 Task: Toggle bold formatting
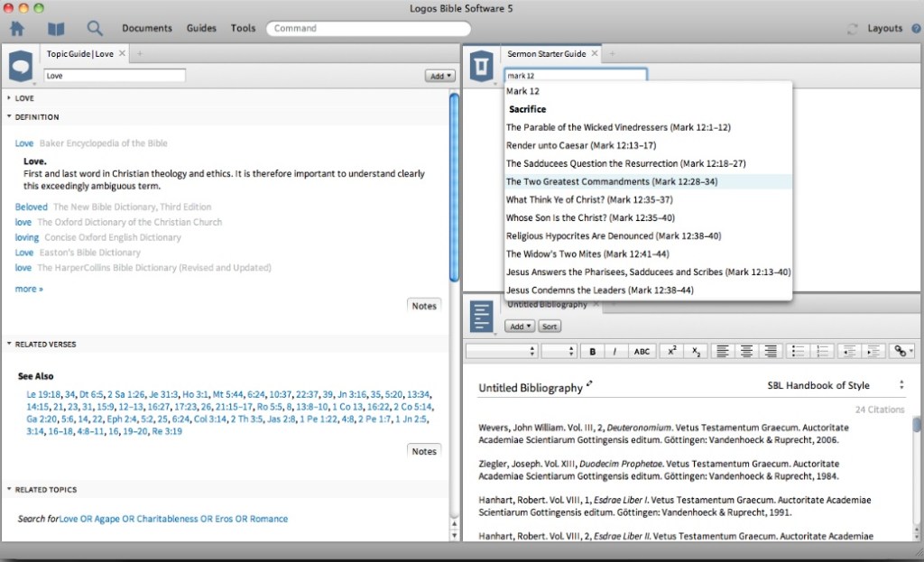[x=593, y=351]
